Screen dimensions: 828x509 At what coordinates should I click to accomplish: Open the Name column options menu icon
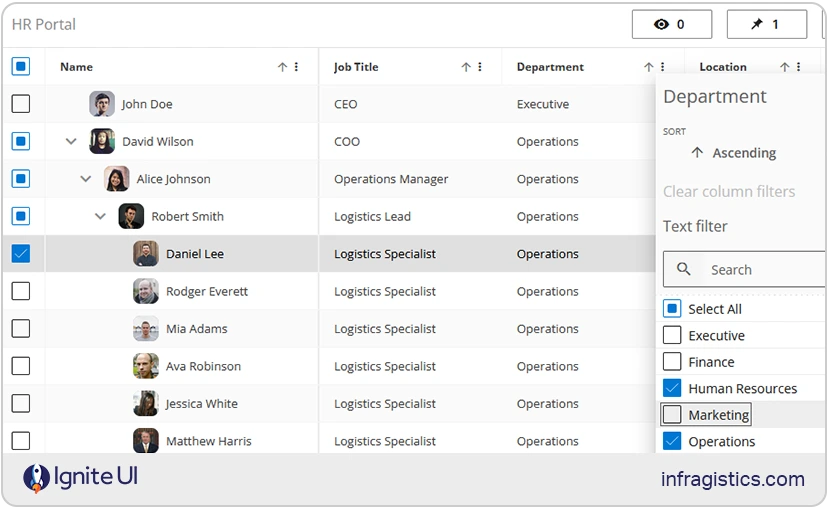click(296, 67)
